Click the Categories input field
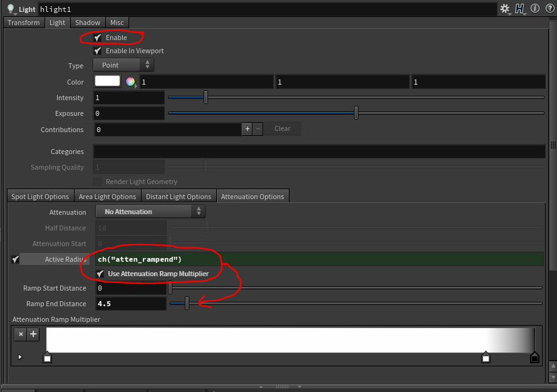The width and height of the screenshot is (557, 392). pos(319,152)
